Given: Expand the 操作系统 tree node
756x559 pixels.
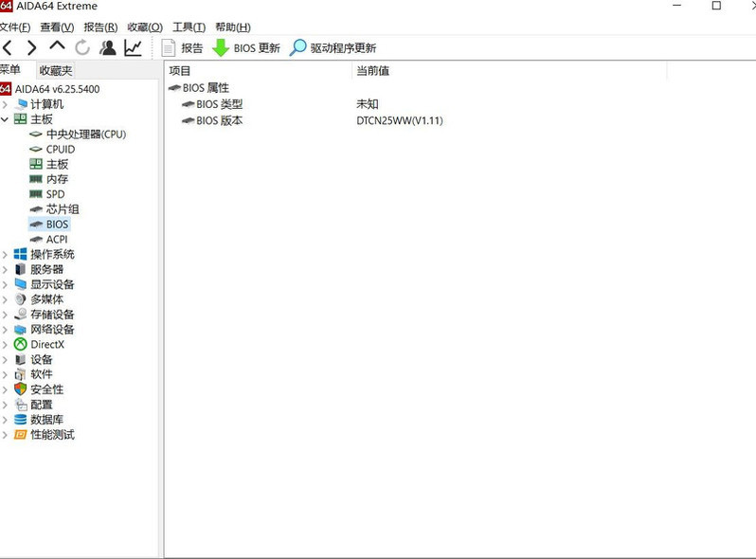Looking at the screenshot, I should coord(6,254).
